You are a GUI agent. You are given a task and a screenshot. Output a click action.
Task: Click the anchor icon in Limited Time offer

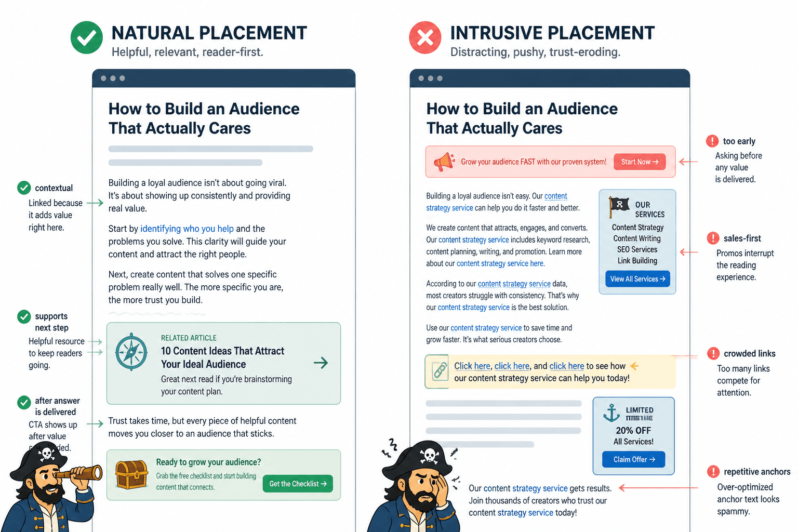coord(611,413)
